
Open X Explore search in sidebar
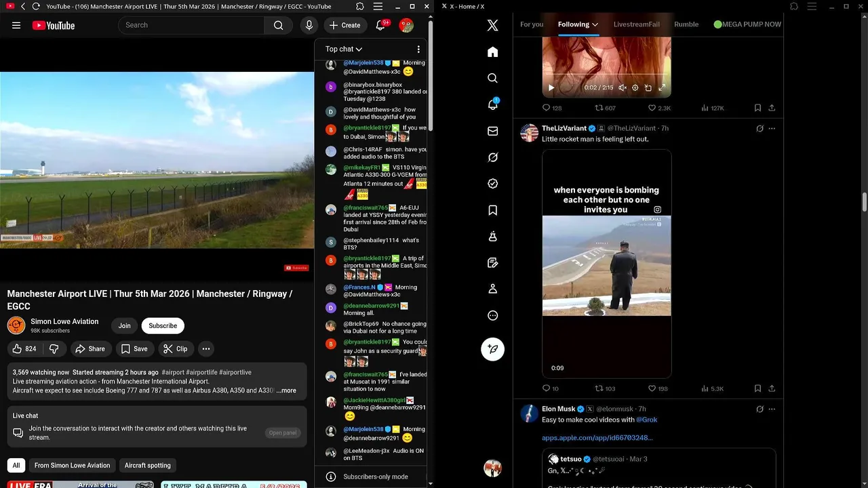[493, 78]
